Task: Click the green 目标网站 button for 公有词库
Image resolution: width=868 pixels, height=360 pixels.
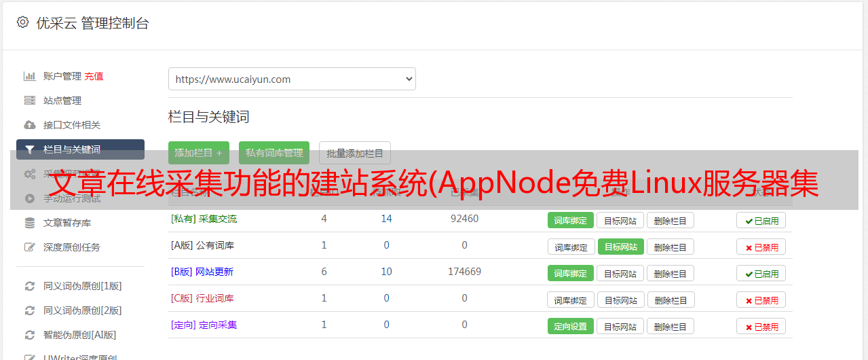Action: coord(620,247)
